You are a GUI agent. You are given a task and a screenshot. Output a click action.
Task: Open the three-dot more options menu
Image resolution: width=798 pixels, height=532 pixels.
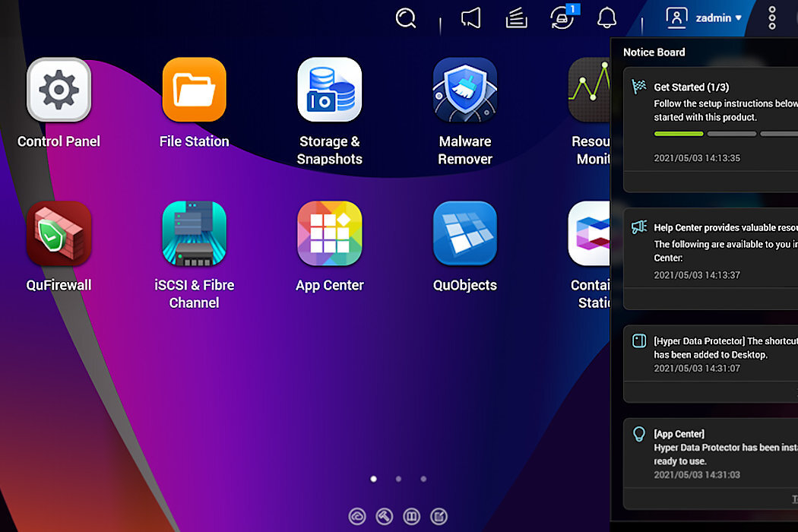pyautogui.click(x=772, y=17)
